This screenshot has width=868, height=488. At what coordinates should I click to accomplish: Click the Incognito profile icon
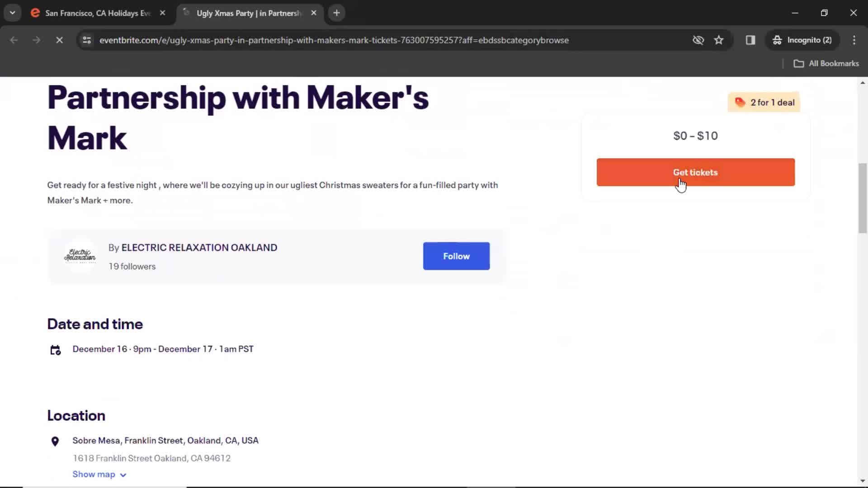click(777, 40)
